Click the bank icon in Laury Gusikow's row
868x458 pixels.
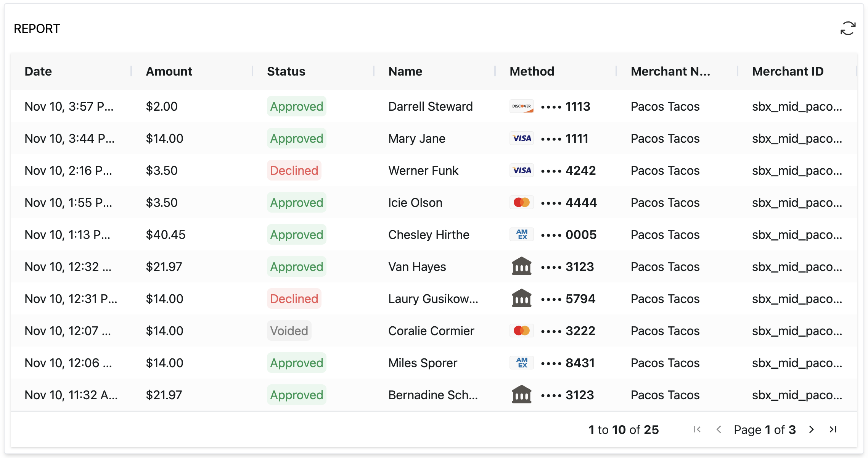click(521, 298)
